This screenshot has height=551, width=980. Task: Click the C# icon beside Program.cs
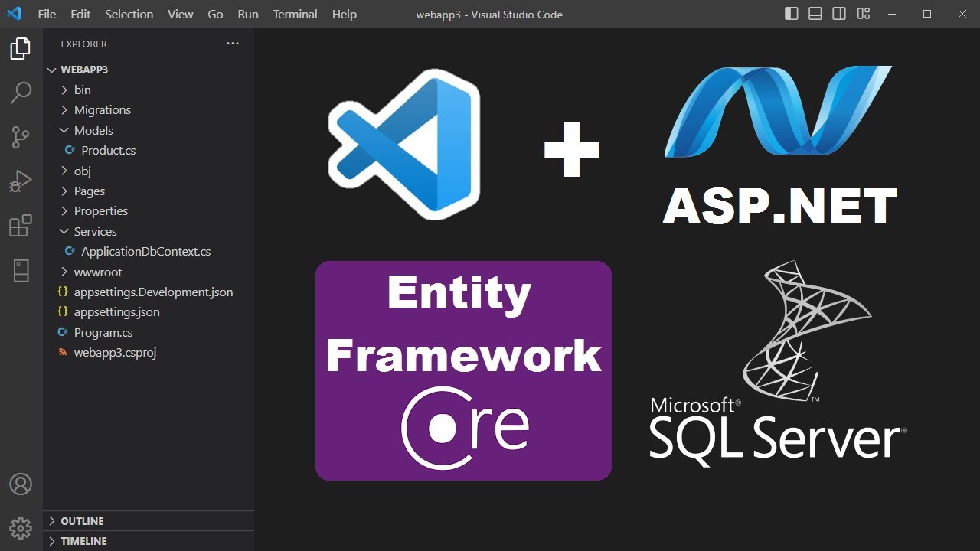pyautogui.click(x=64, y=332)
